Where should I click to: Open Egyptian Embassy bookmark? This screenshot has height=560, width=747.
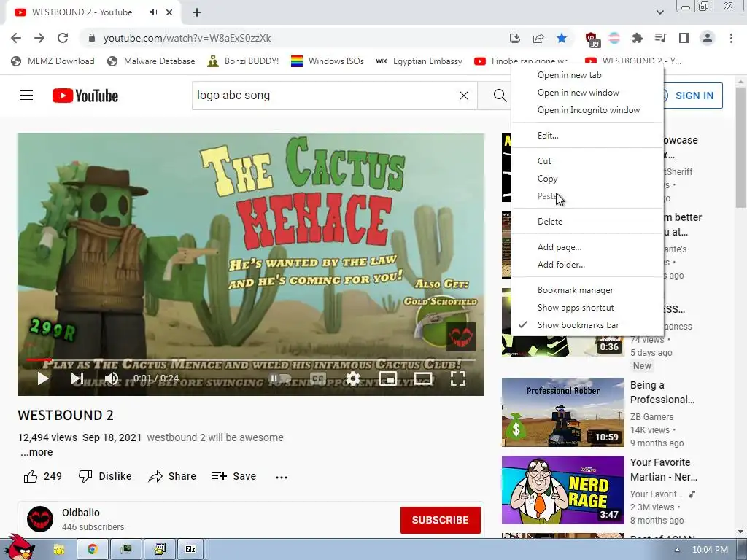point(419,61)
